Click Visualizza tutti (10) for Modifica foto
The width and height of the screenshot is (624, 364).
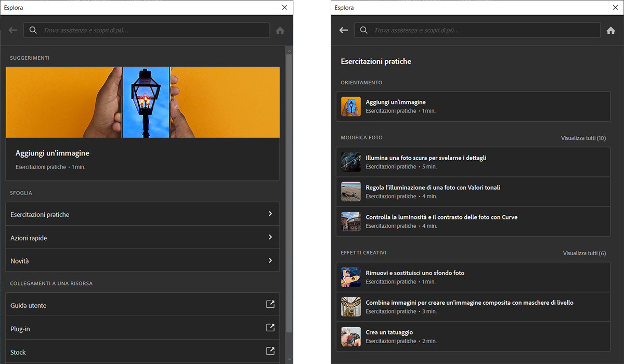(583, 138)
